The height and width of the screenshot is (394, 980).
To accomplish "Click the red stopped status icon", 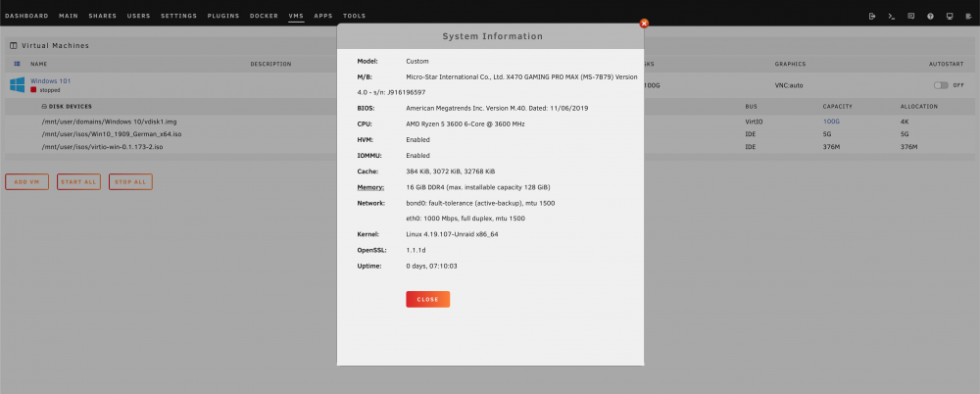I will point(33,90).
